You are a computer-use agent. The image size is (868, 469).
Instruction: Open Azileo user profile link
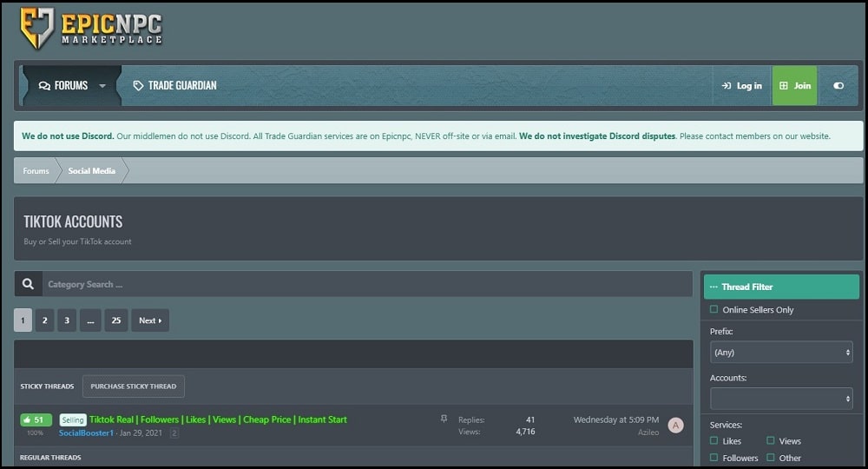[648, 432]
